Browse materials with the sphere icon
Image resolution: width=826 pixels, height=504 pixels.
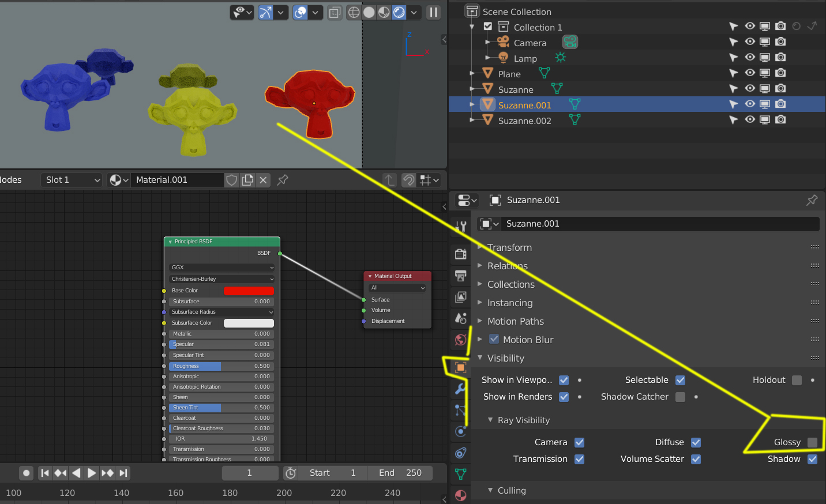pyautogui.click(x=119, y=180)
